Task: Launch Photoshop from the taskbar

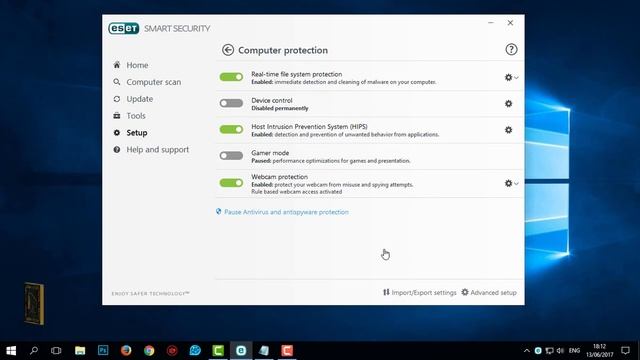Action: pyautogui.click(x=103, y=351)
